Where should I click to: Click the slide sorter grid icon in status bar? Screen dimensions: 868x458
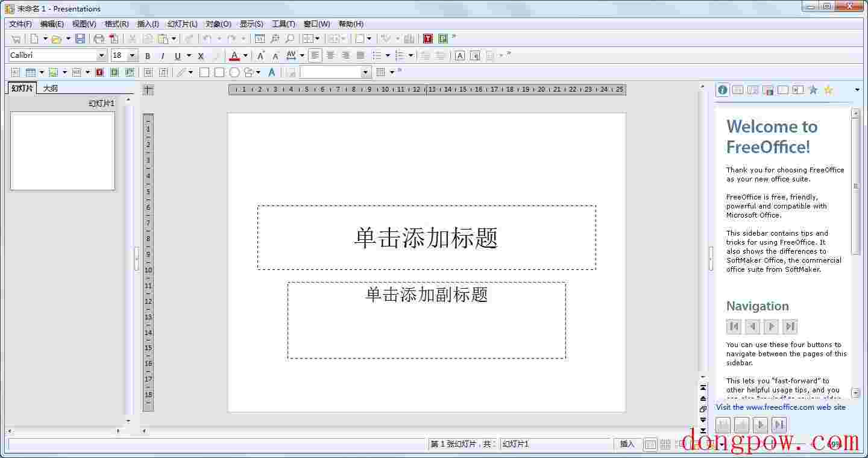[665, 445]
